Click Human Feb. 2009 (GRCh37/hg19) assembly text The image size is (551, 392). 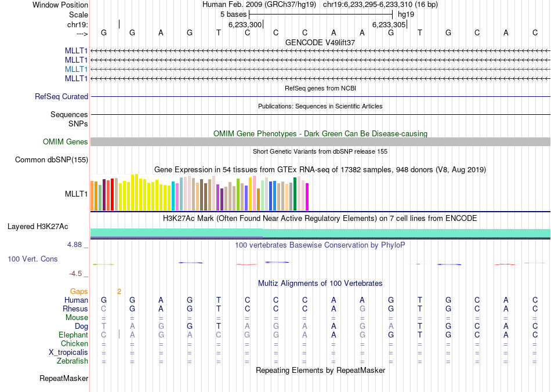[259, 5]
